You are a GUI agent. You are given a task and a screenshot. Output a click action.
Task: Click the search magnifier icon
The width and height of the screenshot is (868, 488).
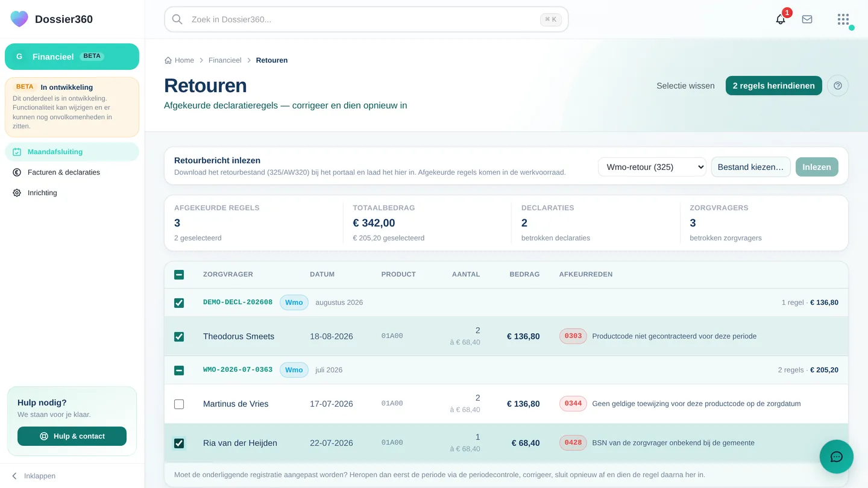click(177, 19)
